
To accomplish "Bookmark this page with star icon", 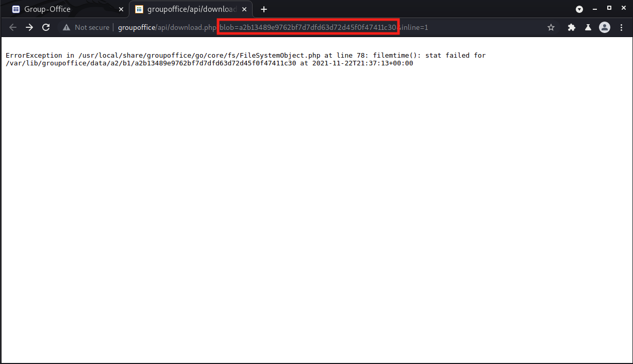I will (551, 27).
